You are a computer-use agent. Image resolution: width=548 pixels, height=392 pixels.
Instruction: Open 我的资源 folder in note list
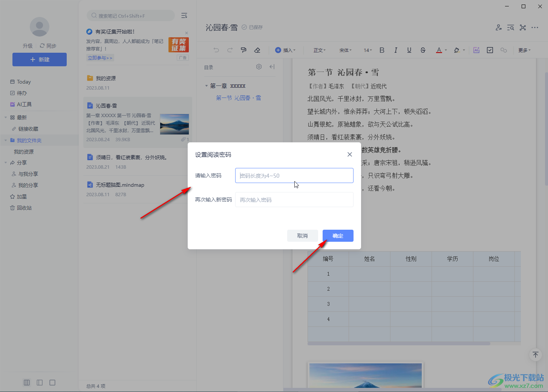[138, 83]
